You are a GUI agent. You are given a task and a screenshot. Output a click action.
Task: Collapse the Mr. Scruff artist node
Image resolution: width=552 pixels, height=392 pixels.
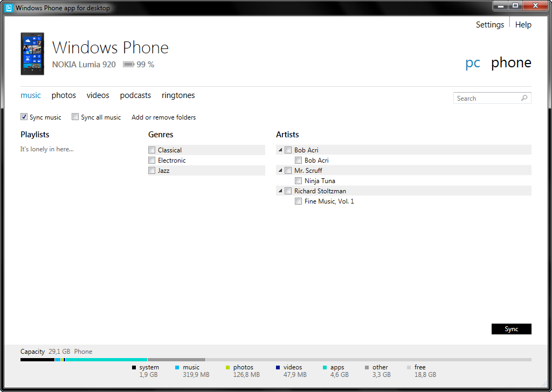coord(280,170)
